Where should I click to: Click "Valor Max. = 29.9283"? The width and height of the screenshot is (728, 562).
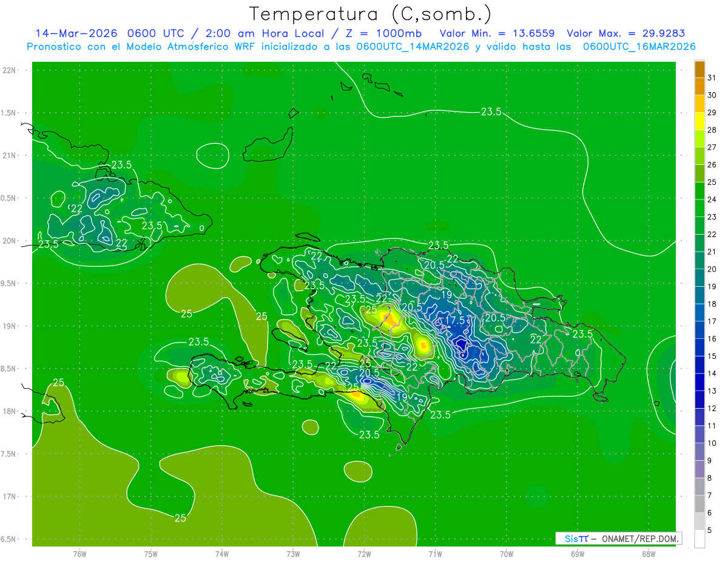[626, 33]
